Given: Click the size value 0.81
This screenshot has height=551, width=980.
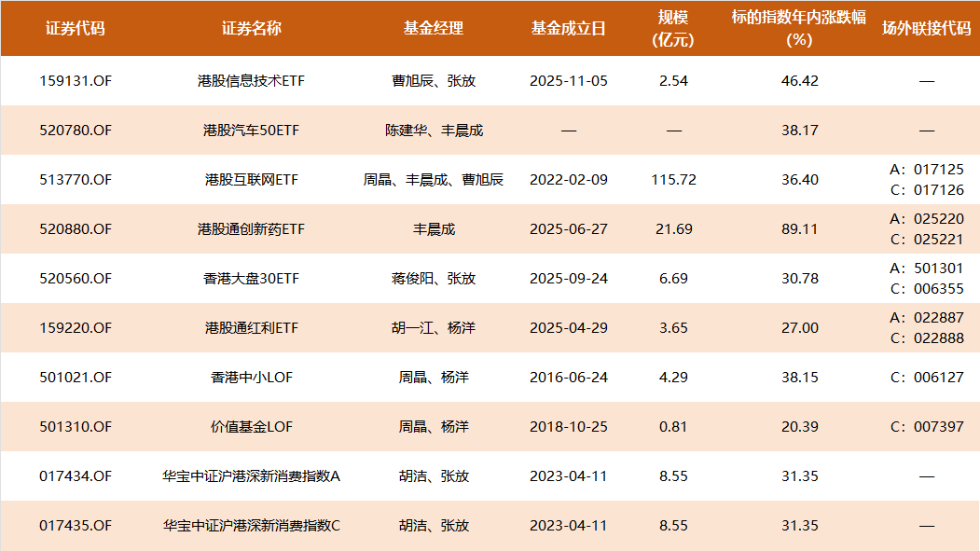Looking at the screenshot, I should click(x=674, y=427).
